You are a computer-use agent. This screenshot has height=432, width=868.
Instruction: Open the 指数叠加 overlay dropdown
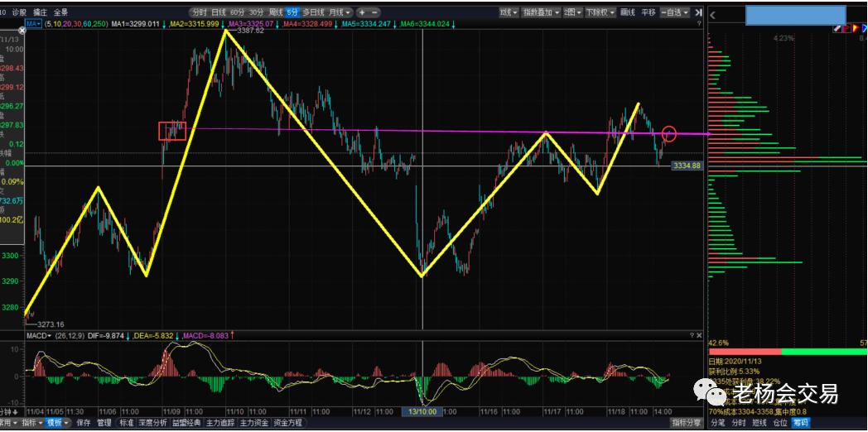(x=544, y=12)
